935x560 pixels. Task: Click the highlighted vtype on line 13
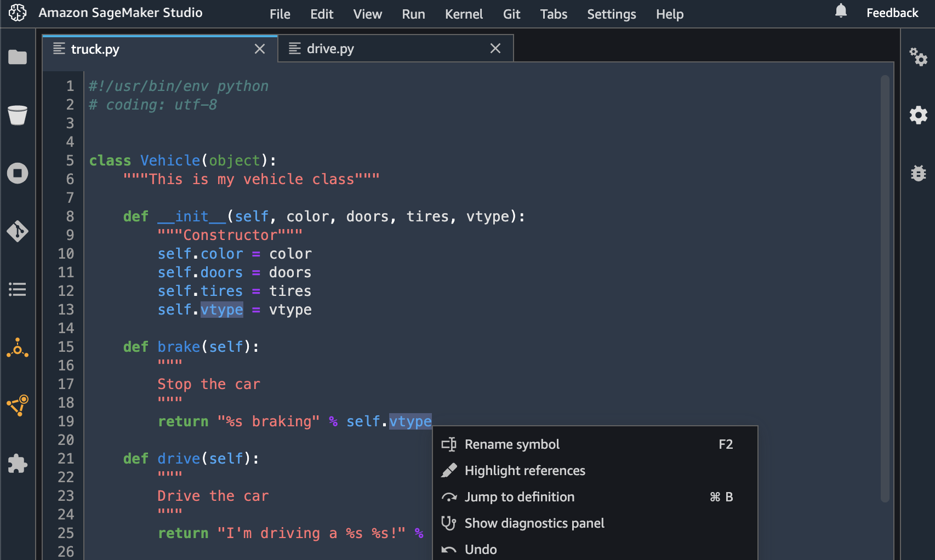(222, 310)
